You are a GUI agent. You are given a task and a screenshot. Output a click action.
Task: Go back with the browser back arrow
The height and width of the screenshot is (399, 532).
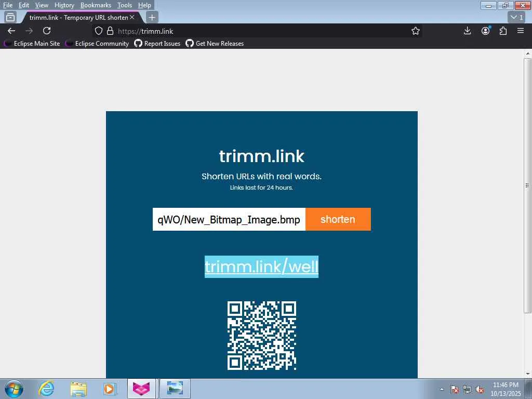[11, 31]
